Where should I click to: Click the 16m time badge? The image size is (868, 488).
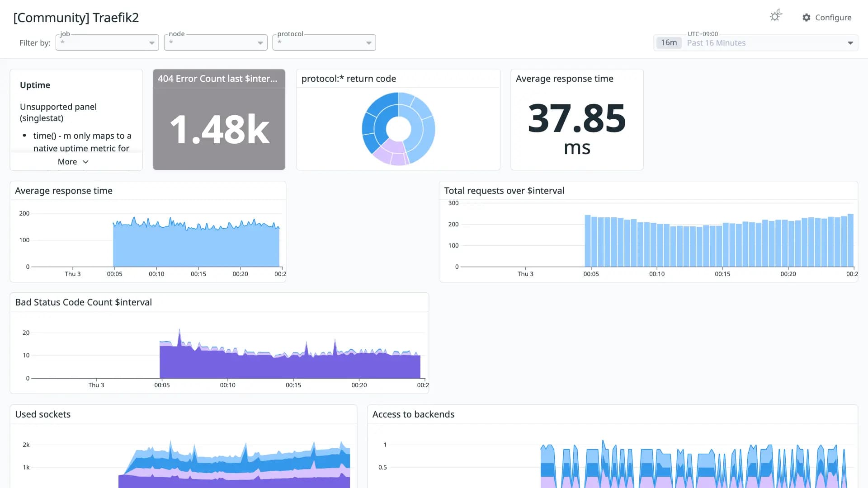pyautogui.click(x=669, y=43)
